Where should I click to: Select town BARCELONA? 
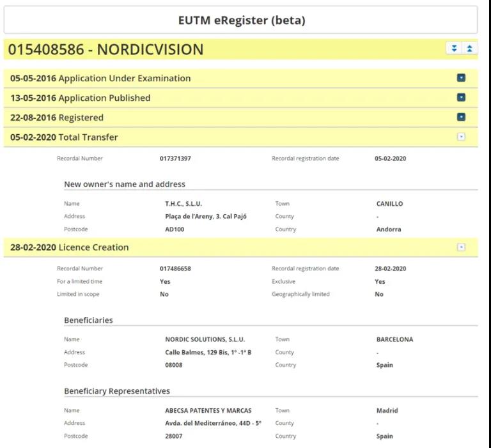(394, 339)
